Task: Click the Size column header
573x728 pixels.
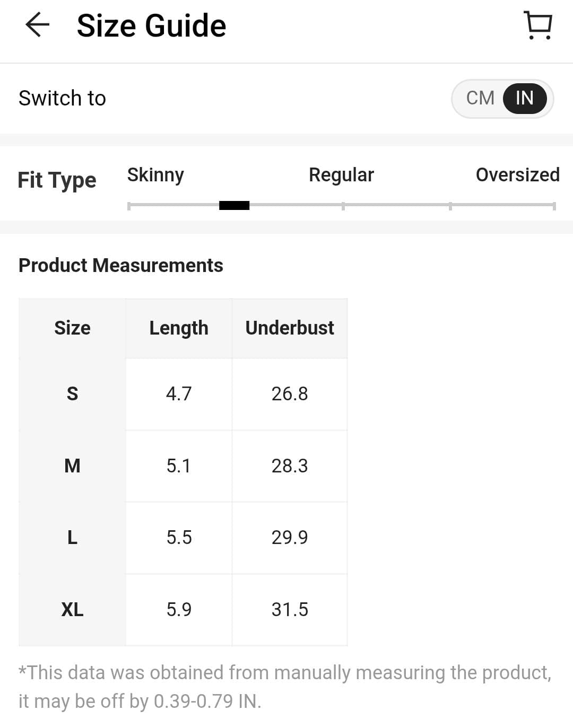Action: (72, 328)
